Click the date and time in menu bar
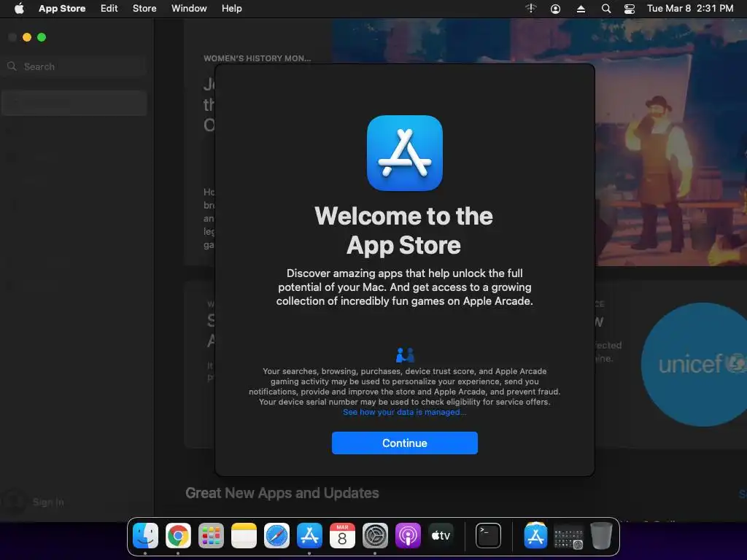Image resolution: width=747 pixels, height=560 pixels. (690, 9)
